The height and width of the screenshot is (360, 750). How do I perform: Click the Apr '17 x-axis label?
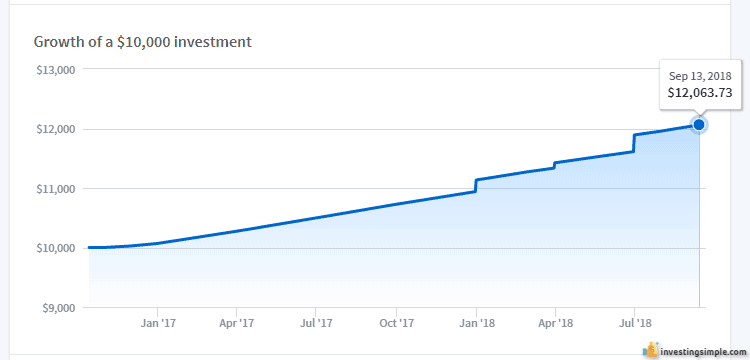point(237,323)
